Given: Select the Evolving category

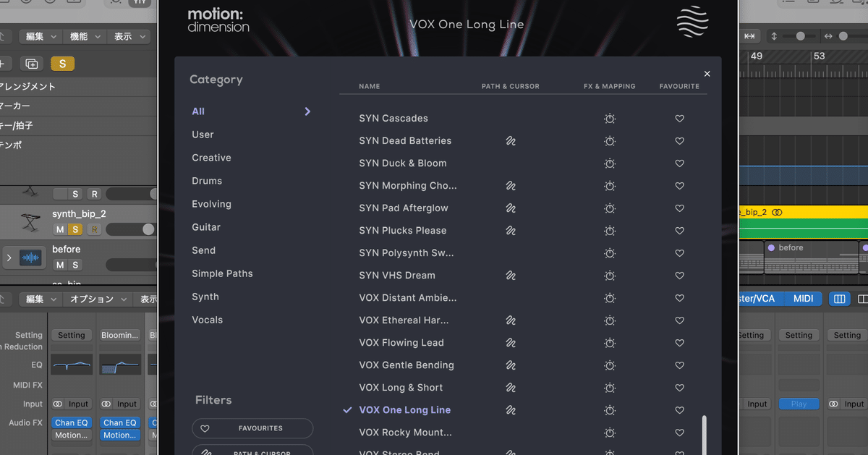Looking at the screenshot, I should tap(211, 204).
